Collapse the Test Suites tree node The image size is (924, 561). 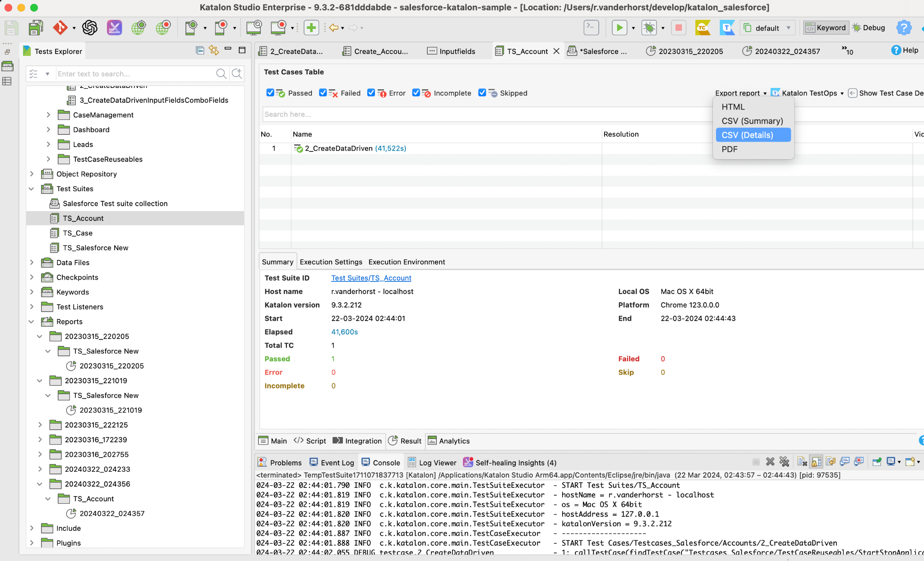pos(32,189)
